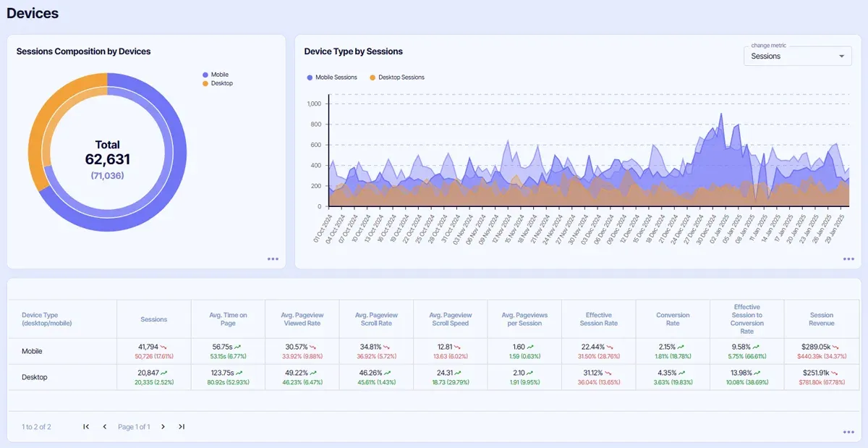Click the Mobile session revenue $289.05k
Image resolution: width=868 pixels, height=448 pixels.
tap(816, 347)
